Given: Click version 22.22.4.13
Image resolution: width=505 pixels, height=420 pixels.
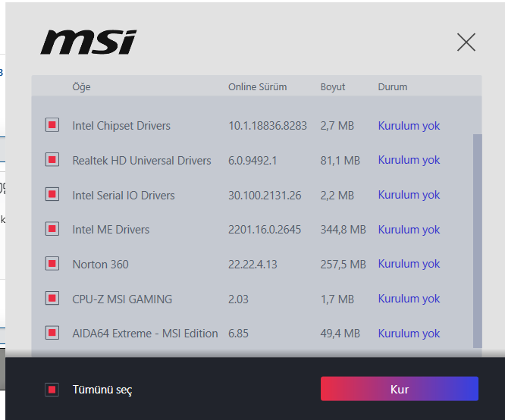Looking at the screenshot, I should [x=252, y=265].
